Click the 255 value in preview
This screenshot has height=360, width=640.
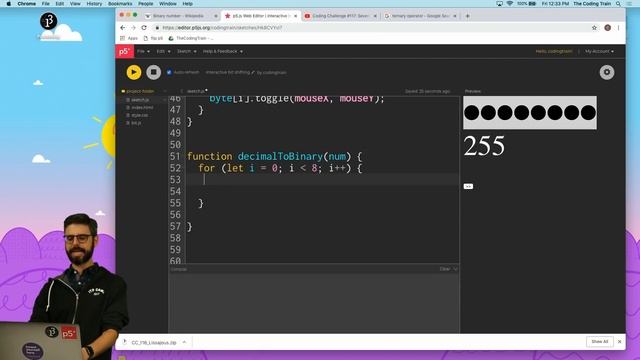[x=484, y=146]
